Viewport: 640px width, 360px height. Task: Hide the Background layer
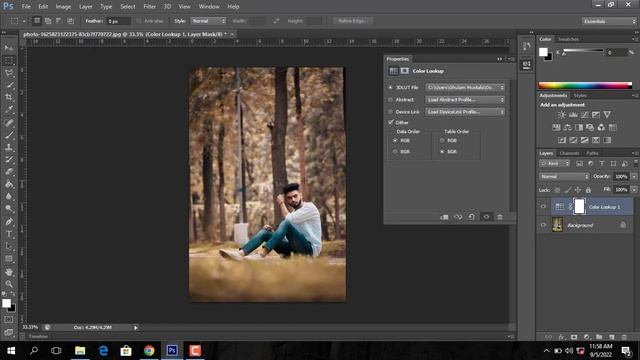tap(543, 225)
